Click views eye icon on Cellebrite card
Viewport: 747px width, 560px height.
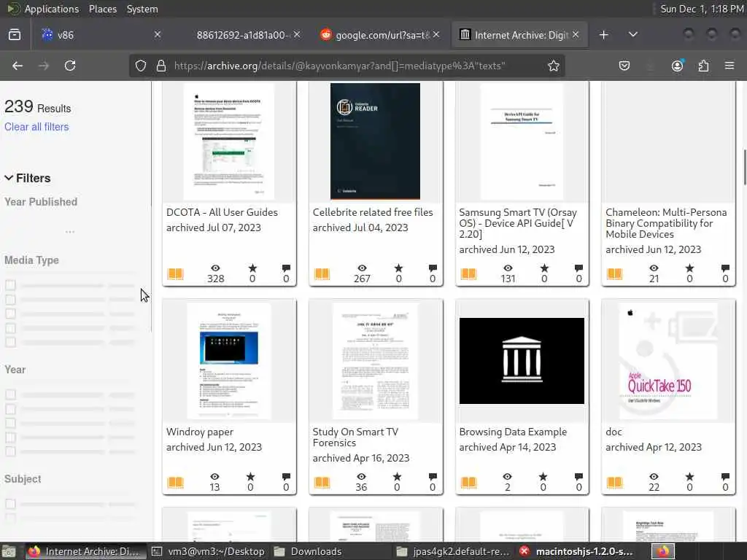click(362, 268)
